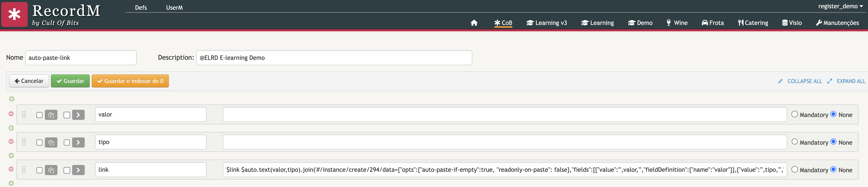
Task: Save with the green Guardar button
Action: click(x=70, y=81)
